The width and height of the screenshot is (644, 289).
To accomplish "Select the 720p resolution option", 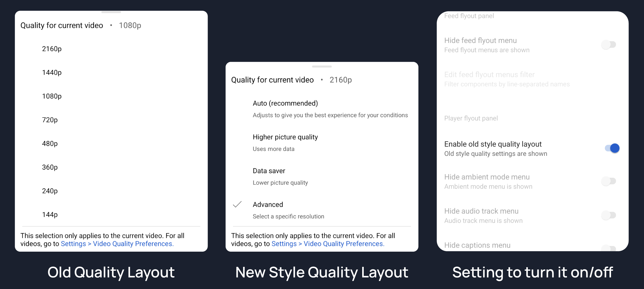I will pyautogui.click(x=50, y=120).
